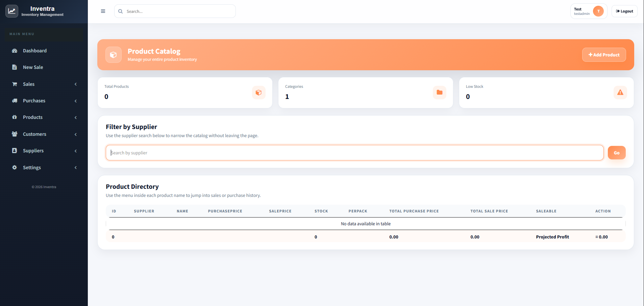This screenshot has height=306, width=644.
Task: Sort table by the Stock column header
Action: pos(321,211)
